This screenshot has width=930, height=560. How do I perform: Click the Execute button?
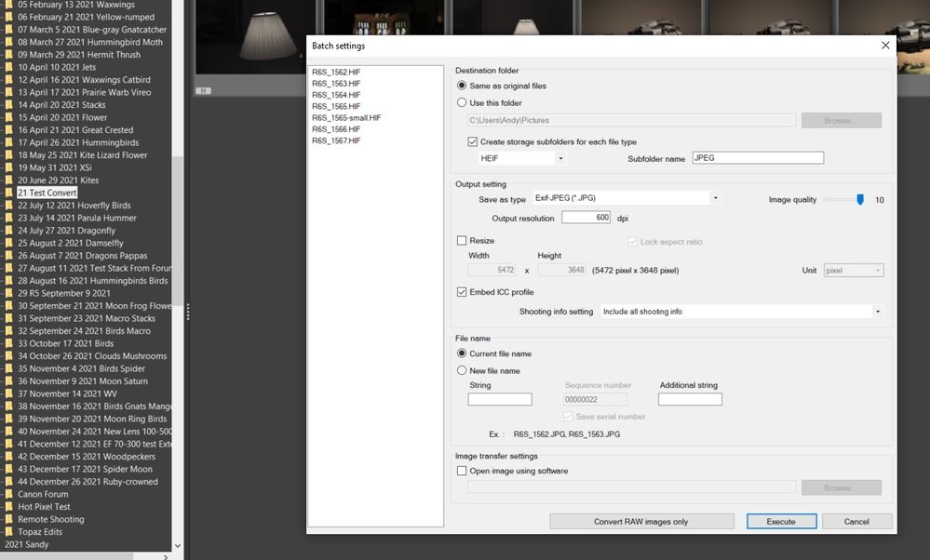click(x=781, y=521)
